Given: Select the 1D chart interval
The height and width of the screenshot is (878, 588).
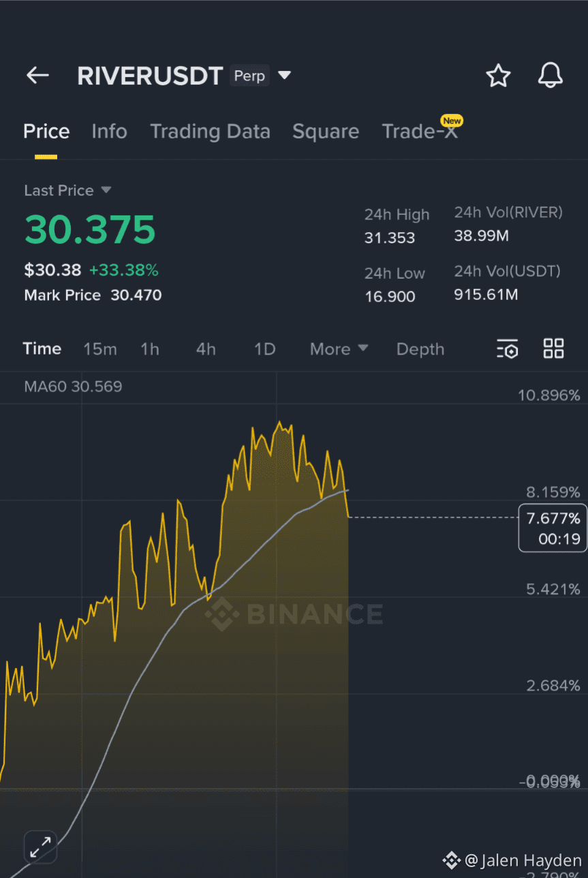Looking at the screenshot, I should (x=264, y=349).
